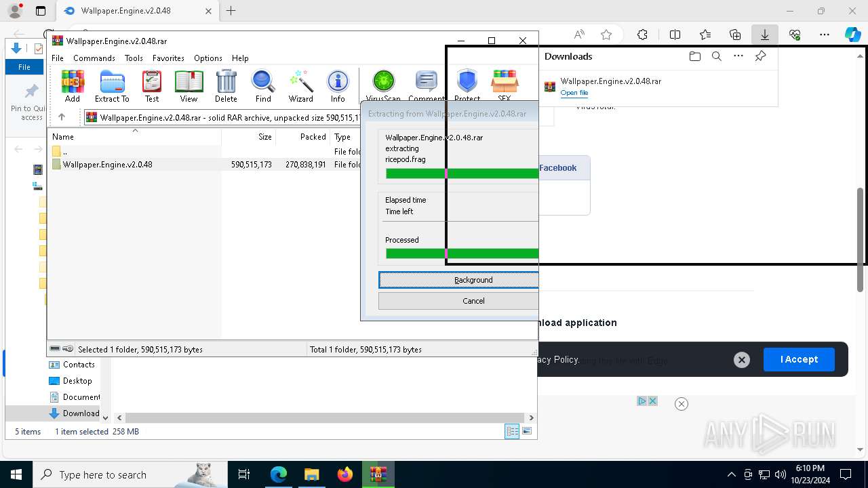Open WinRAR Tools menu
This screenshot has width=868, height=488.
(x=134, y=58)
